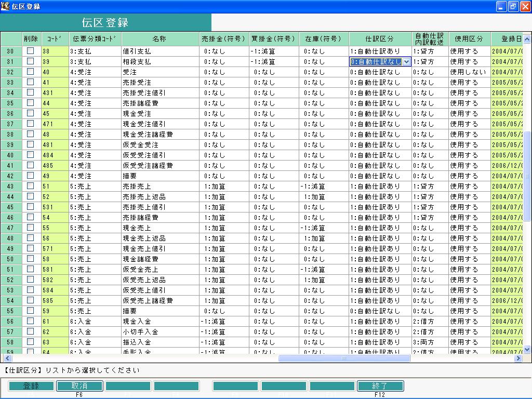Click the 使用しない cell in row 32
This screenshot has width=532, height=399.
469,72
